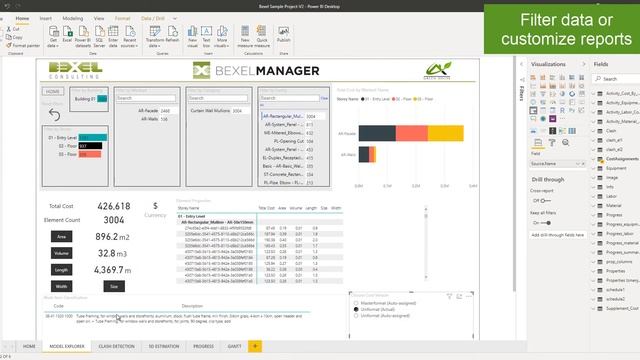Open the Home ribbon tab
This screenshot has height=360, width=640.
pyautogui.click(x=22, y=18)
